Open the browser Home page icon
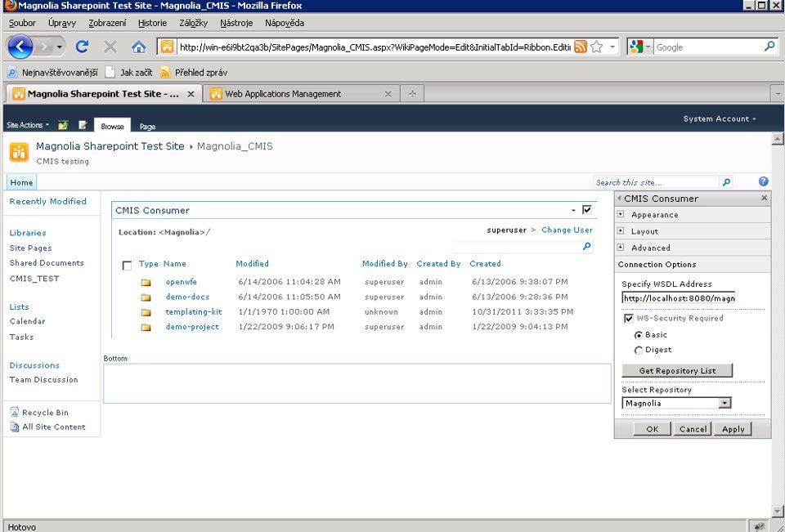Image resolution: width=785 pixels, height=532 pixels. tap(139, 47)
